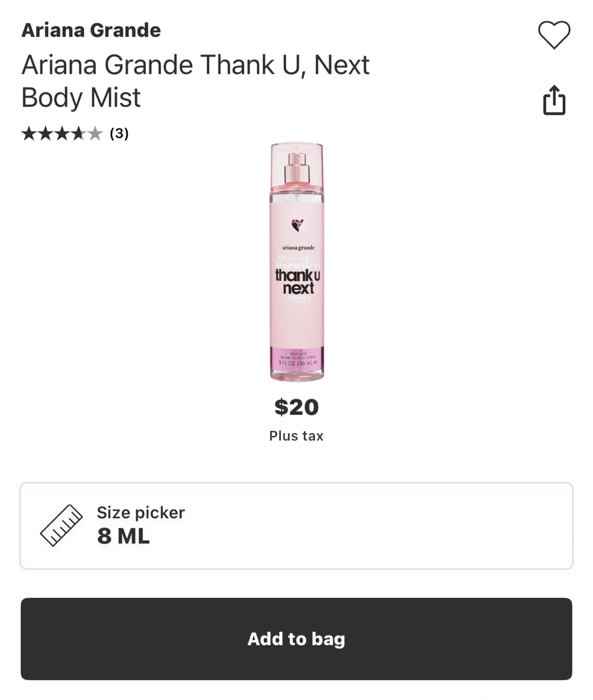Click the Thank U, Next Body Mist title
The image size is (593, 700).
195,81
